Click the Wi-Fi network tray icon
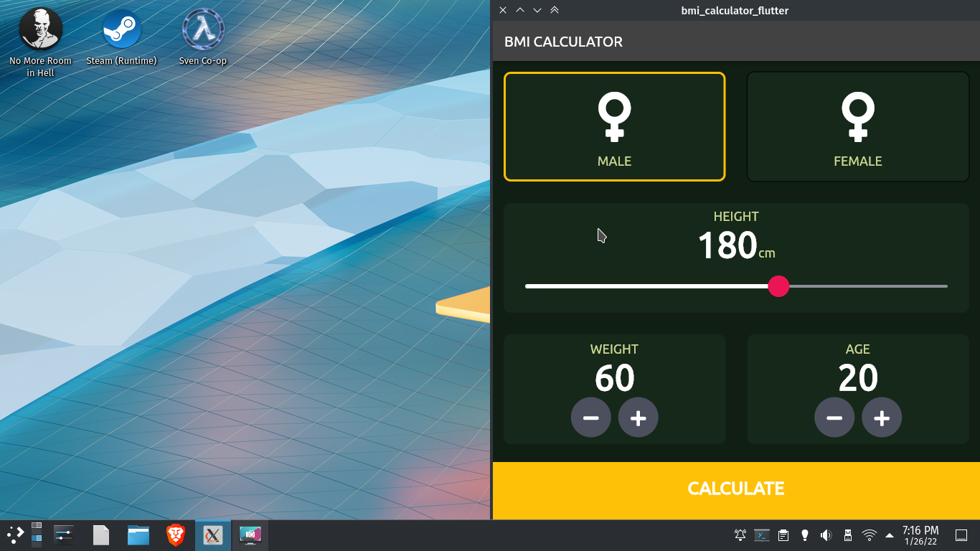980x551 pixels. [870, 534]
